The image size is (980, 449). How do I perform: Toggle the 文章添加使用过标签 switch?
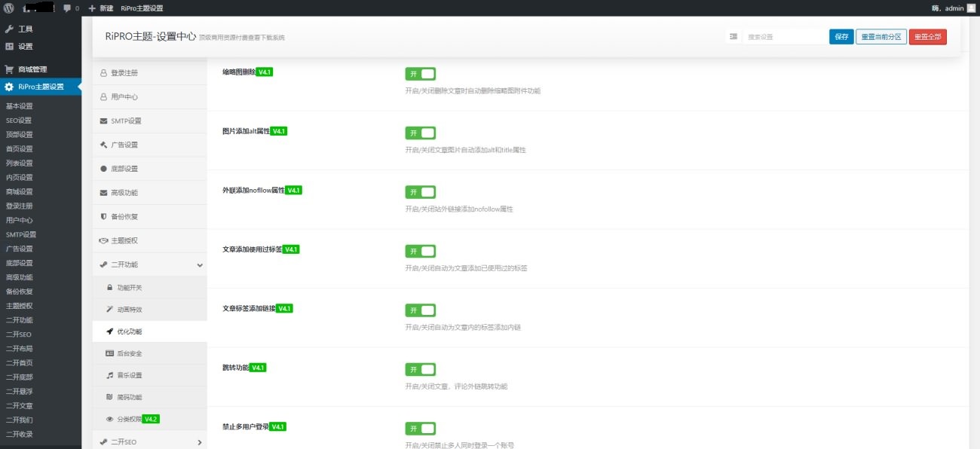coord(421,251)
